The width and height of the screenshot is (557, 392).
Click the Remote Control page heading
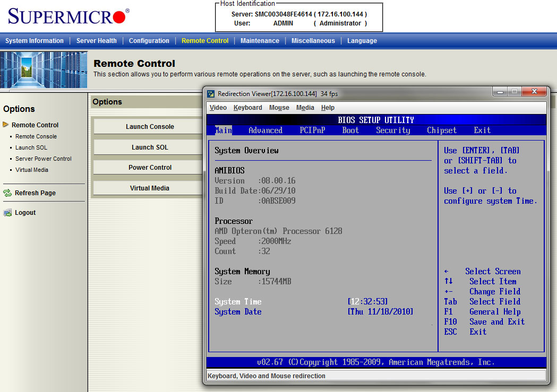[134, 64]
